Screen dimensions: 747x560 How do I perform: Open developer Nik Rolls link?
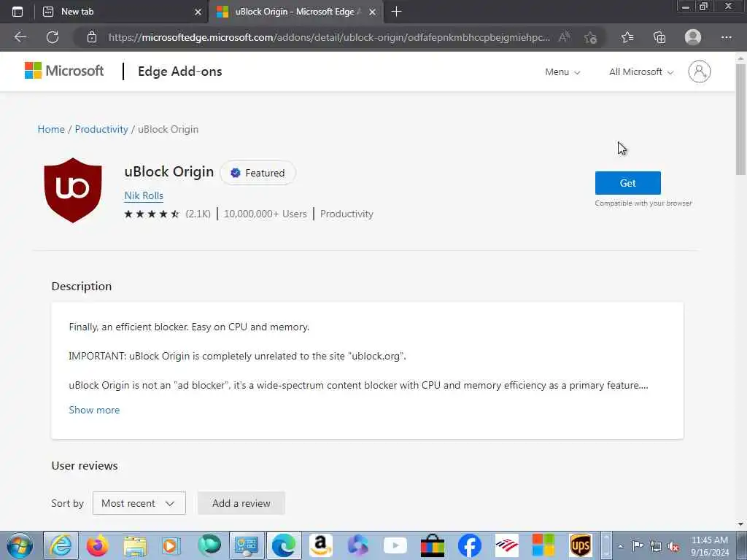click(144, 195)
